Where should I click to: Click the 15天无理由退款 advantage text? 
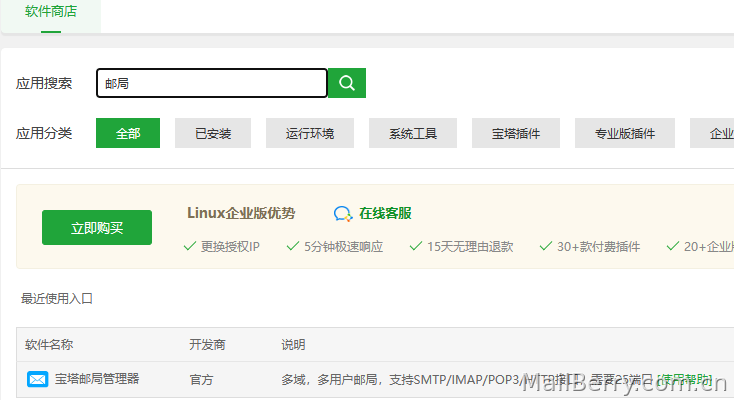(470, 246)
